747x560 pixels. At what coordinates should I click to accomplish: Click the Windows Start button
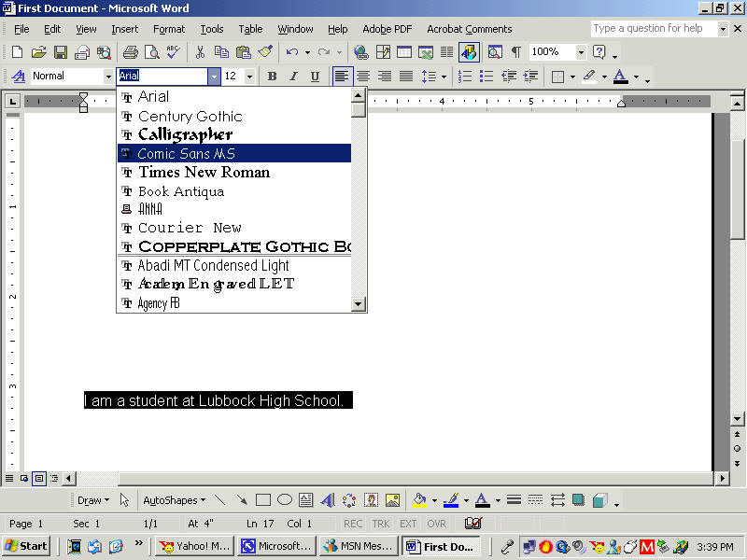(x=26, y=546)
